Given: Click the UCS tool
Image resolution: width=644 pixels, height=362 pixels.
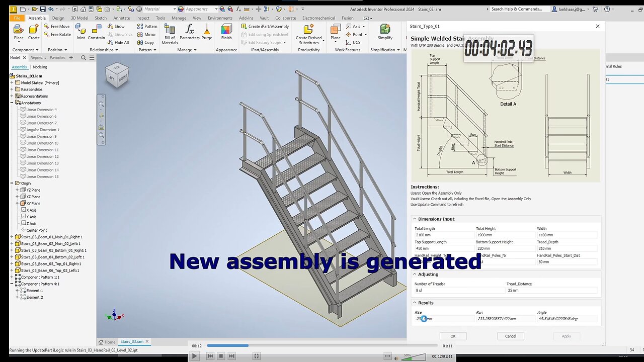Looking at the screenshot, I should pos(353,42).
